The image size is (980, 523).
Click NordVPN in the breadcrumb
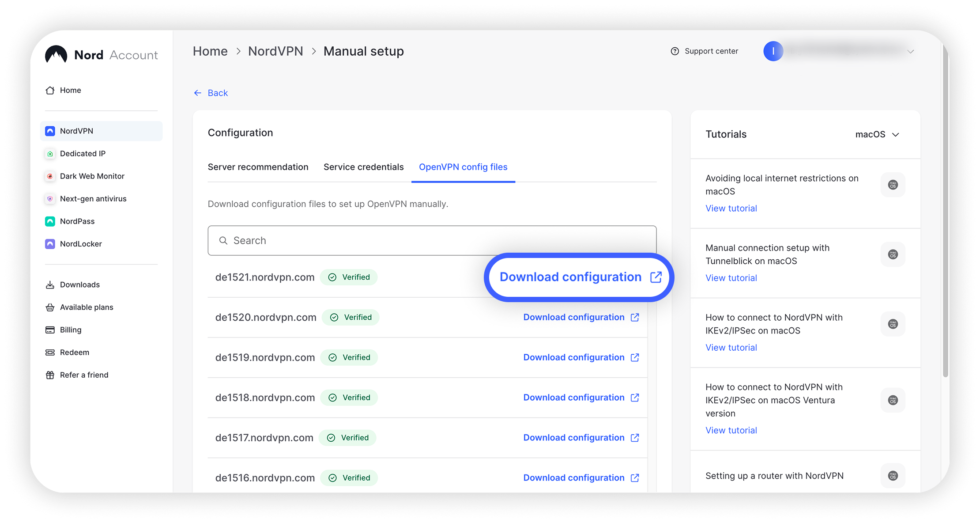[275, 51]
